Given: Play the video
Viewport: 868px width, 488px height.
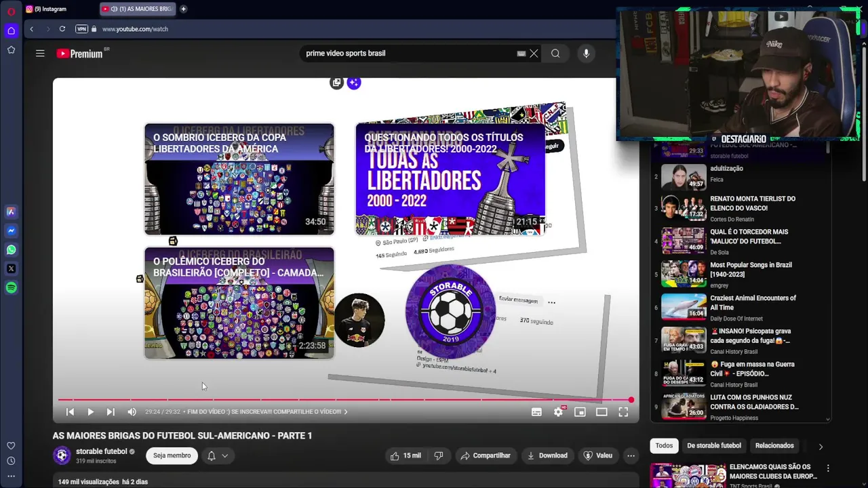Looking at the screenshot, I should (90, 411).
